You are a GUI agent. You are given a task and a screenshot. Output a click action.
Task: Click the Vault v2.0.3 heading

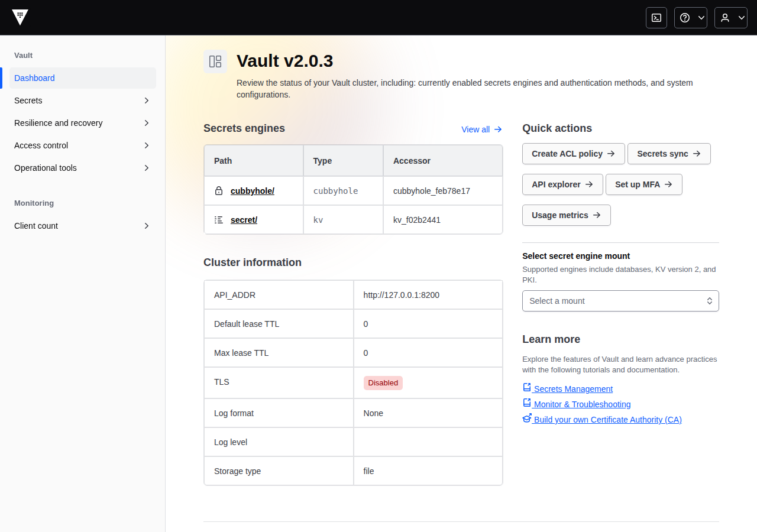(x=285, y=61)
